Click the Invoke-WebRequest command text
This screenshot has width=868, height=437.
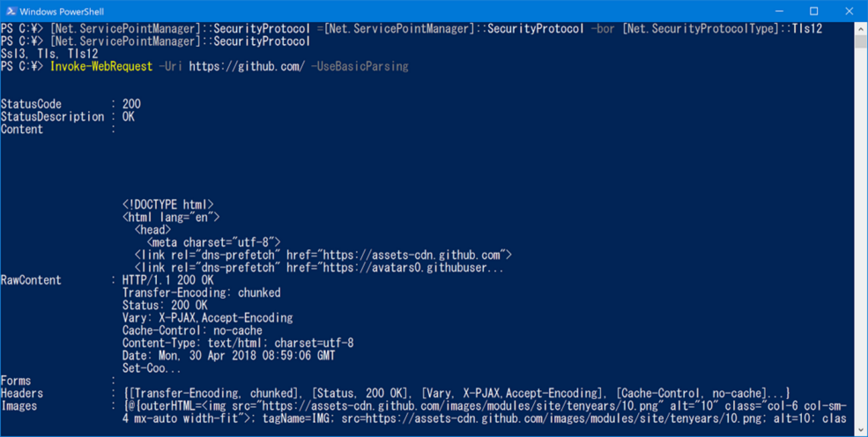click(x=101, y=66)
